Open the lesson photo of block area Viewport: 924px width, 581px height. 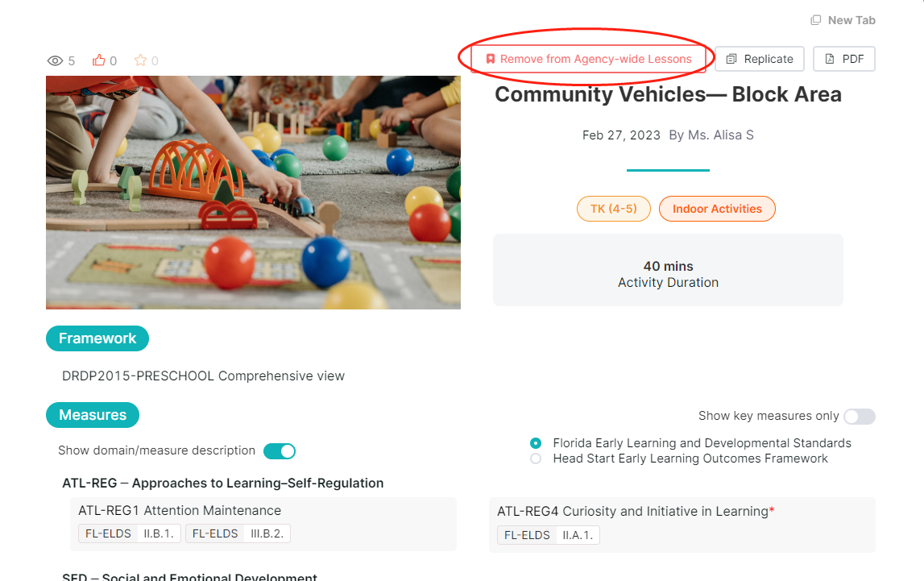point(254,192)
